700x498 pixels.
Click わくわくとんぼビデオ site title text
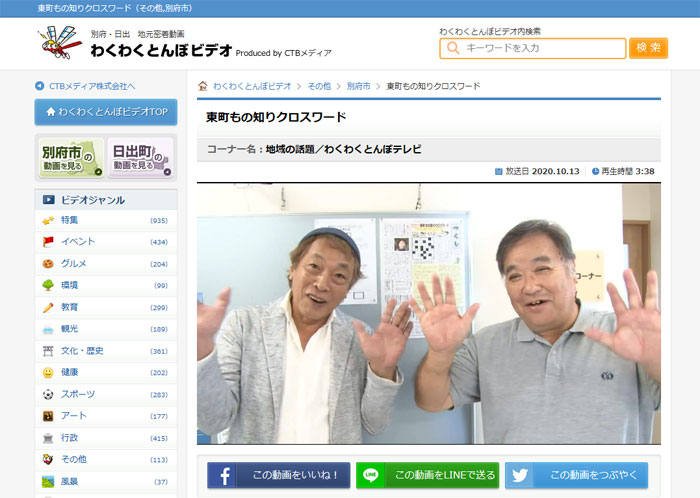click(x=161, y=50)
